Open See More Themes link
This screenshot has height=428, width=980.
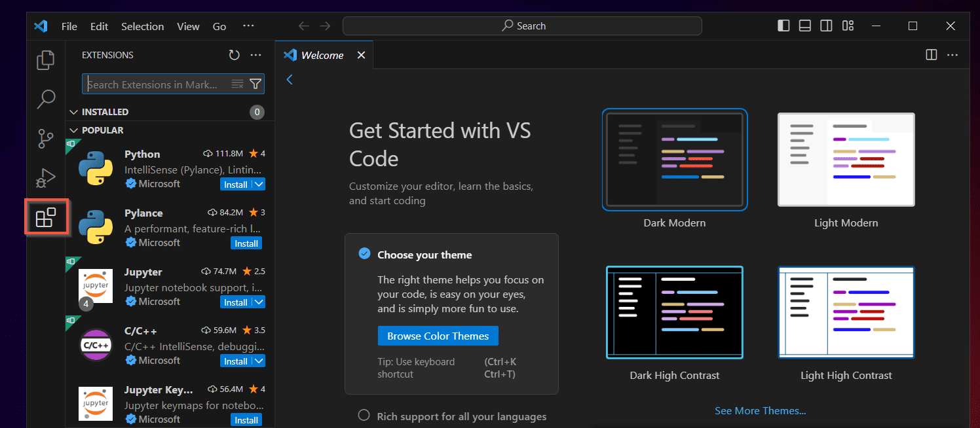pos(760,410)
